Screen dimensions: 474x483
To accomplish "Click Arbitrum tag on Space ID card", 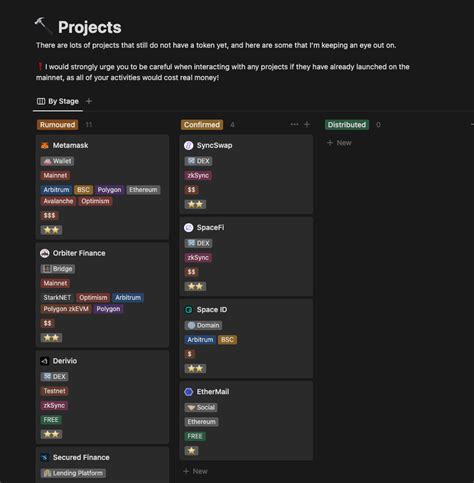I will tap(200, 339).
